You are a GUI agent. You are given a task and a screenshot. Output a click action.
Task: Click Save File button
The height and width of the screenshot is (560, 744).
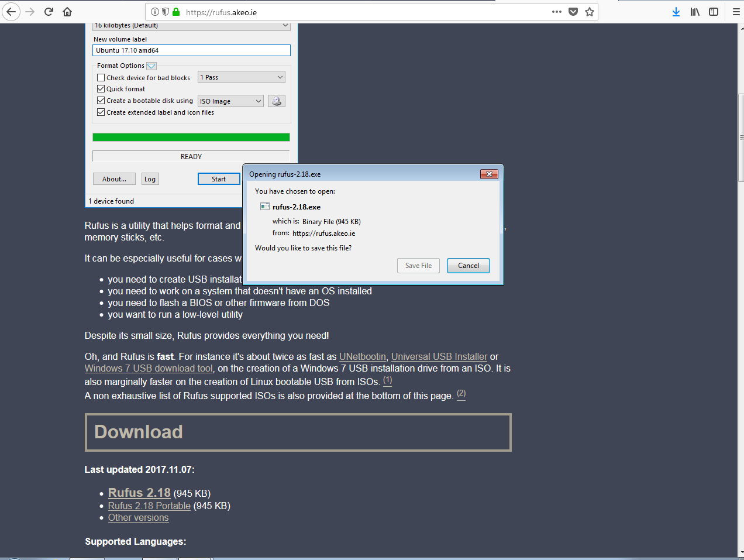pos(418,266)
